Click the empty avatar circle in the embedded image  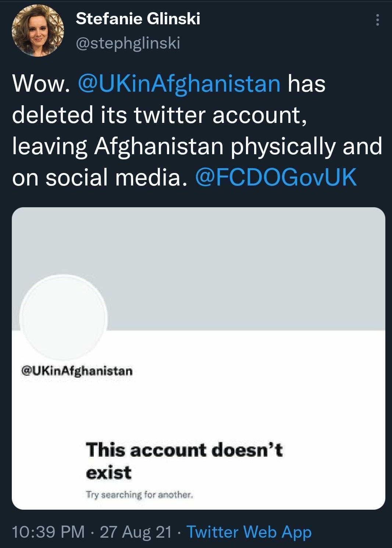(x=64, y=318)
